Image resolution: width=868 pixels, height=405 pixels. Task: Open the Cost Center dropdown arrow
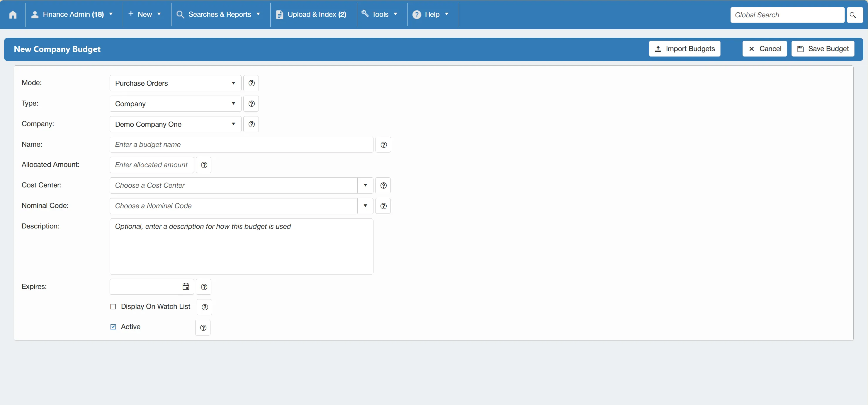click(x=365, y=185)
